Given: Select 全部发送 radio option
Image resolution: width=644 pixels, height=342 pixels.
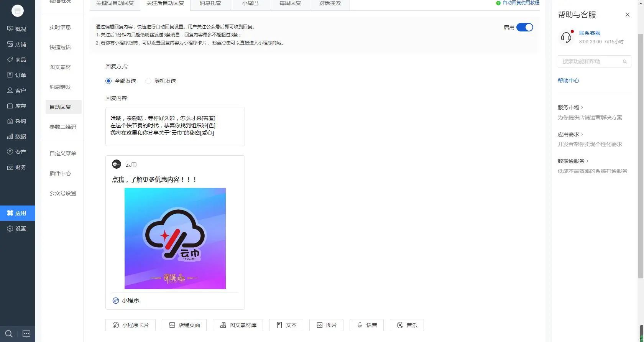Looking at the screenshot, I should [108, 81].
